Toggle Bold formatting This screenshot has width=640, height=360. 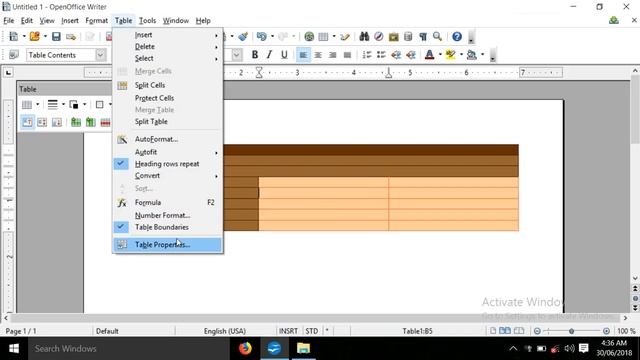pos(255,55)
